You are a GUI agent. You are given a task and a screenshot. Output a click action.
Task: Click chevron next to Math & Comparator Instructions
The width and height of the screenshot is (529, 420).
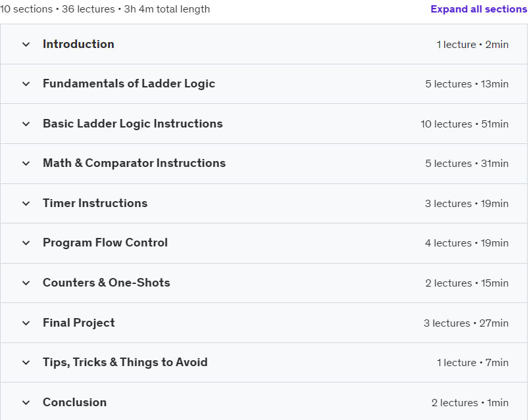pos(26,164)
